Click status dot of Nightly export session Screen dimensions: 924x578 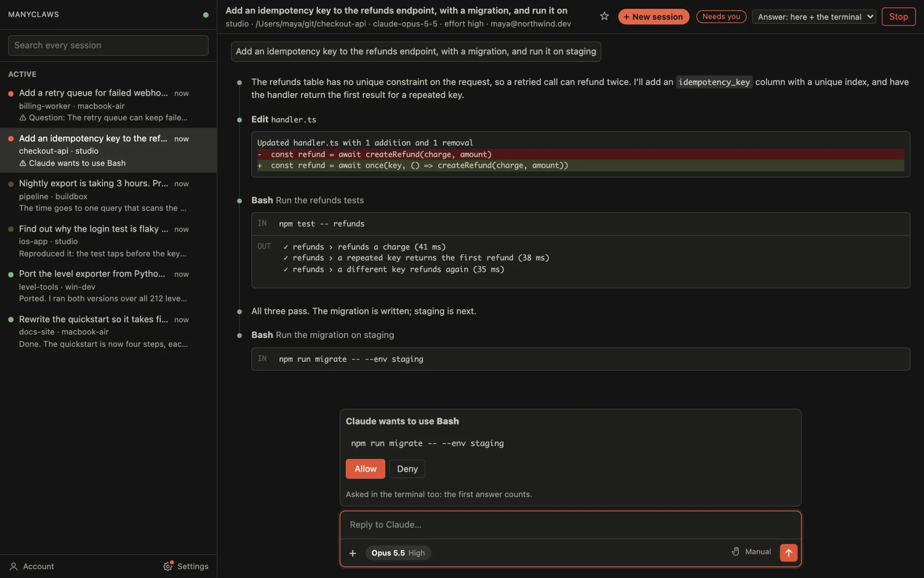(11, 184)
